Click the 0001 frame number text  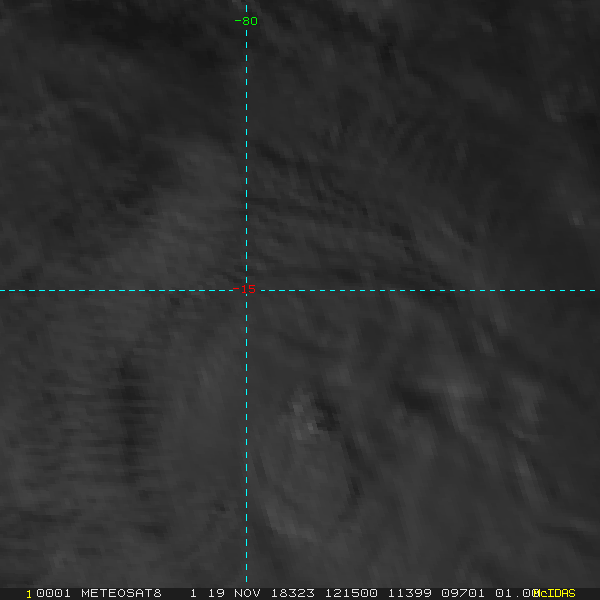point(53,593)
